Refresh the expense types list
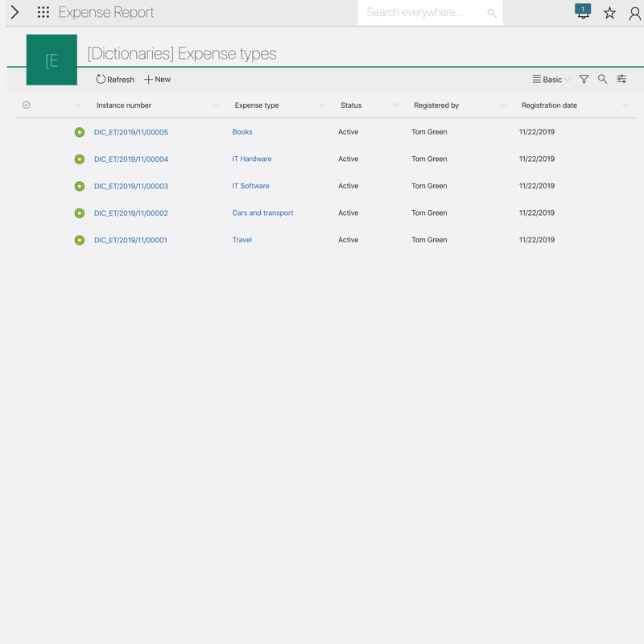This screenshot has width=644, height=644. tap(115, 80)
